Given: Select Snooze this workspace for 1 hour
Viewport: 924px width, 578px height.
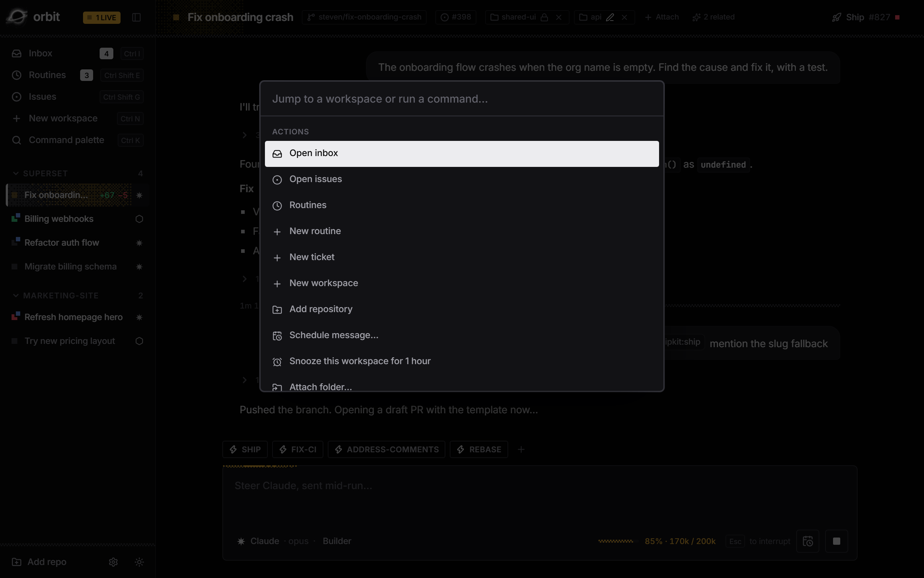Looking at the screenshot, I should (462, 361).
